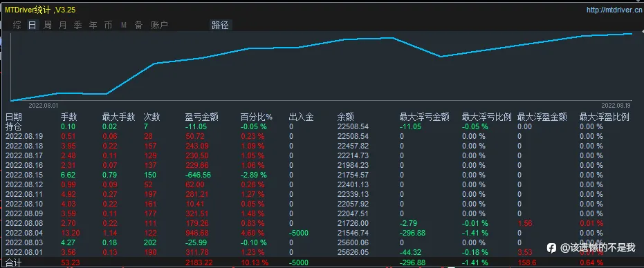Click the 出入金 column header

[301, 117]
